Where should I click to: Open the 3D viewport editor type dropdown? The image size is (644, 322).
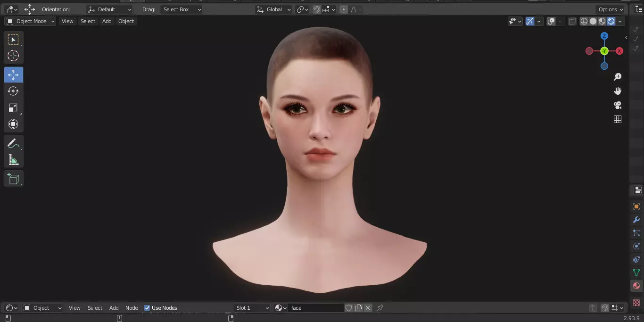tap(11, 9)
